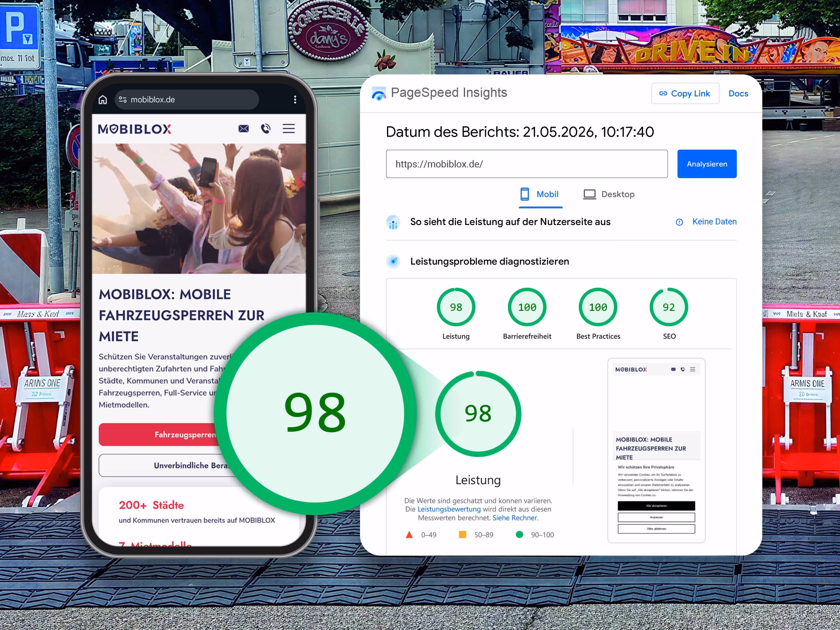Viewport: 840px width, 630px height.
Task: Click the orange square 50–89 legend icon
Action: point(462,535)
